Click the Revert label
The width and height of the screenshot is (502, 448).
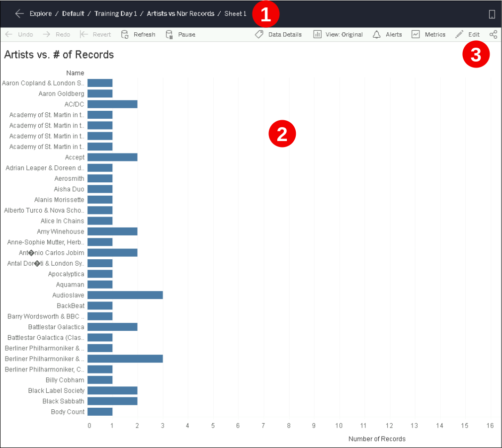tap(102, 35)
